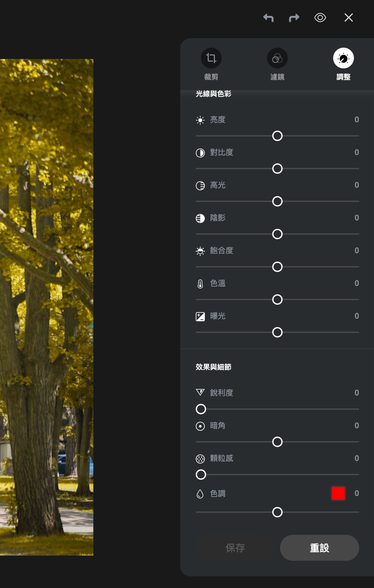Click the 高光 highlights icon

[200, 186]
